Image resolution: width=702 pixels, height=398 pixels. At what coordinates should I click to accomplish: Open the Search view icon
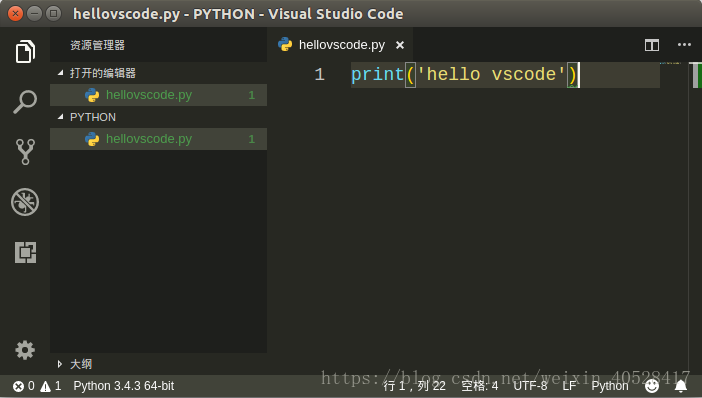(x=25, y=102)
